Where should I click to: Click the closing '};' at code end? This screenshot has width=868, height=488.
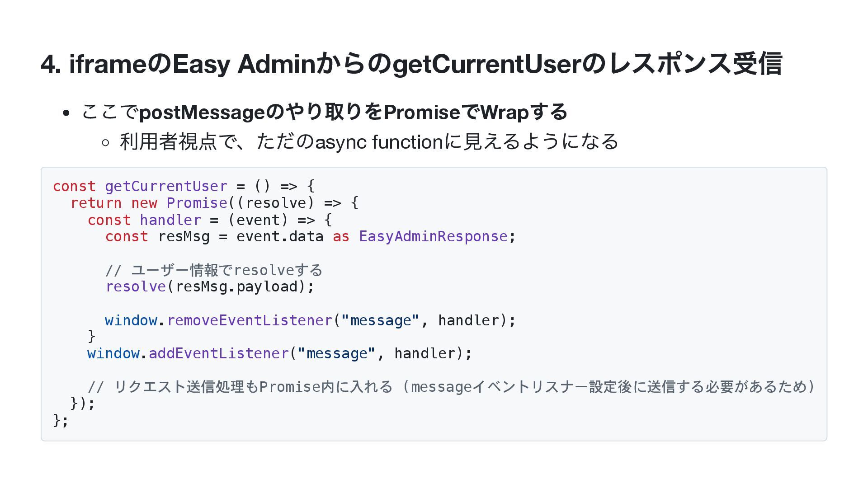[61, 420]
